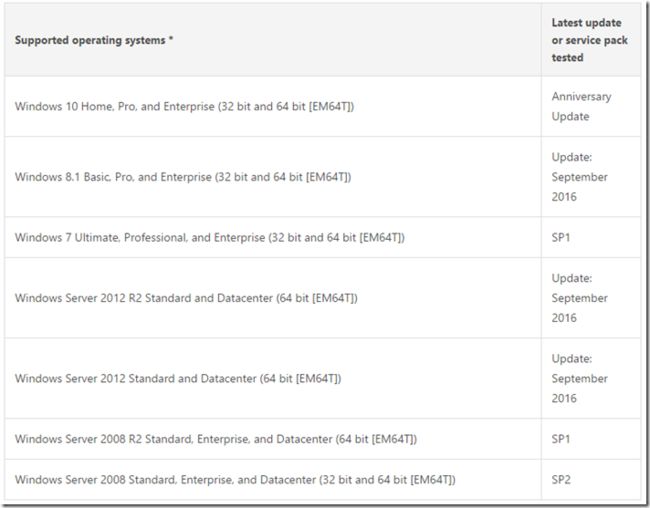
Task: Click the asterisk after Supported operating systems
Action: click(x=170, y=39)
